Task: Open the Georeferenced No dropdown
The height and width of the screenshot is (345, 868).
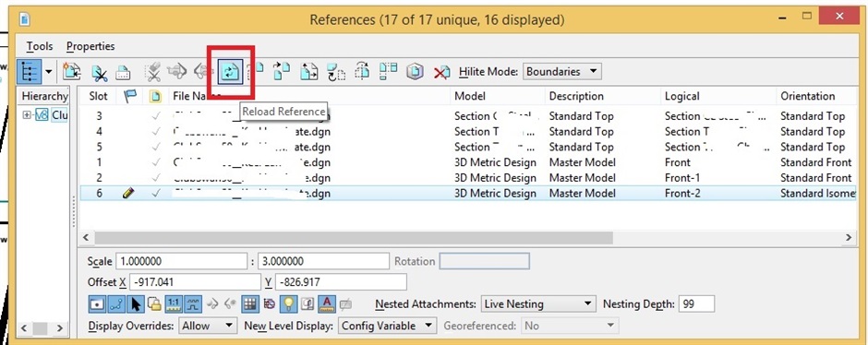Action: (x=570, y=326)
